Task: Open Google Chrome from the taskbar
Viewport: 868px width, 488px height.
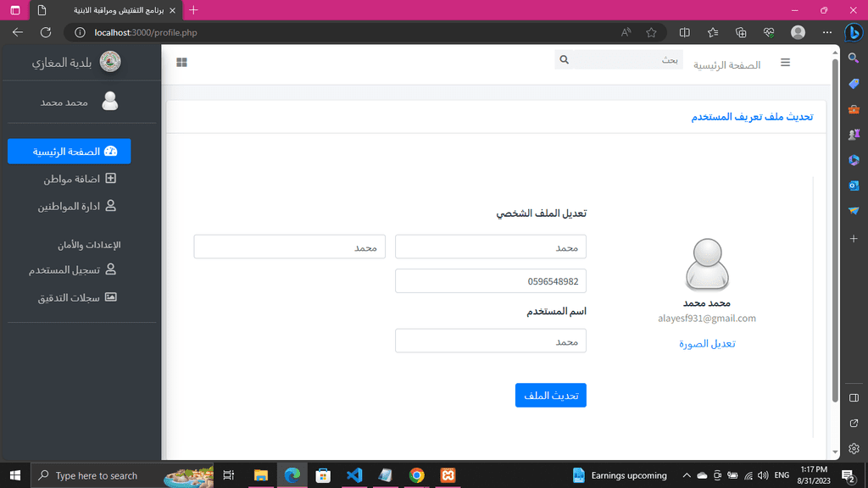Action: coord(417,475)
